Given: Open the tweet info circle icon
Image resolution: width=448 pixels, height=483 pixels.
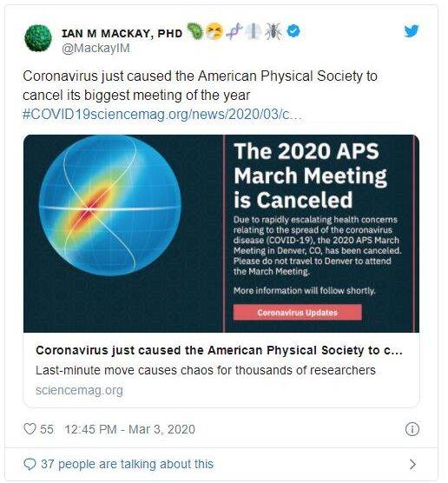Looking at the screenshot, I should coord(412,429).
